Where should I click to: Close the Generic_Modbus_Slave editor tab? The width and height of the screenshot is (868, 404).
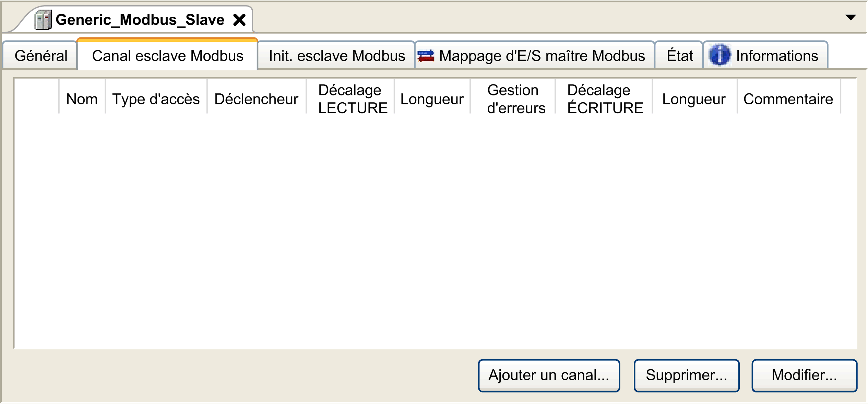(239, 20)
